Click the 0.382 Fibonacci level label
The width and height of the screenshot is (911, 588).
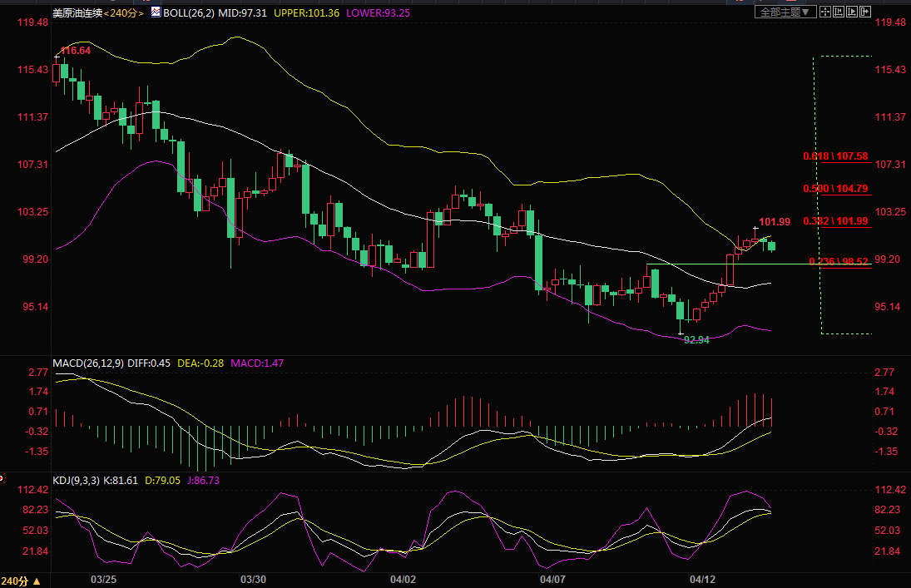[x=835, y=221]
